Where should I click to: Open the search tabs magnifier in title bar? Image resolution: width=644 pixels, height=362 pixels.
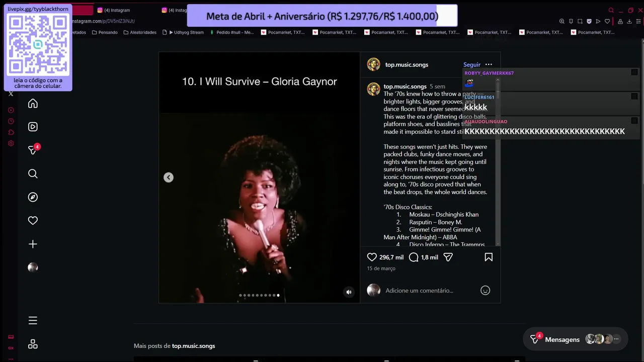pos(611,10)
